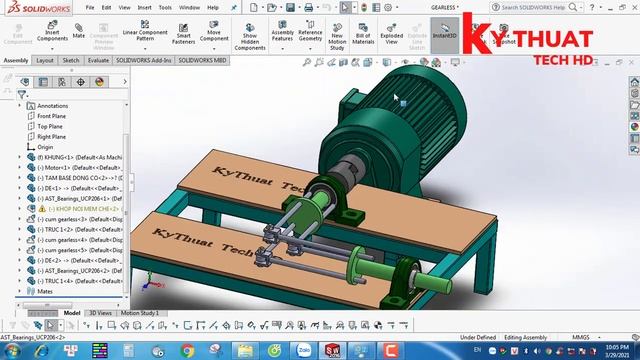Select Origin in feature tree
Viewport: 640px width, 360px height.
(x=45, y=147)
